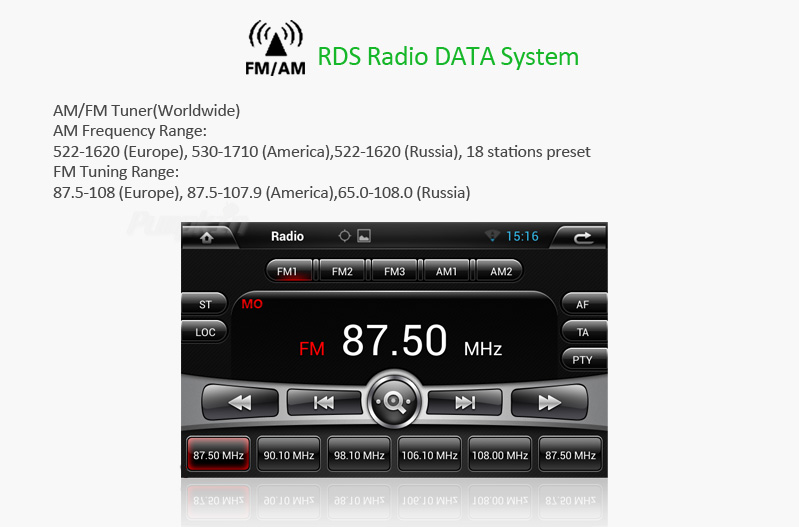799x527 pixels.
Task: Tap the Wi-Fi signal status icon
Action: tap(492, 237)
